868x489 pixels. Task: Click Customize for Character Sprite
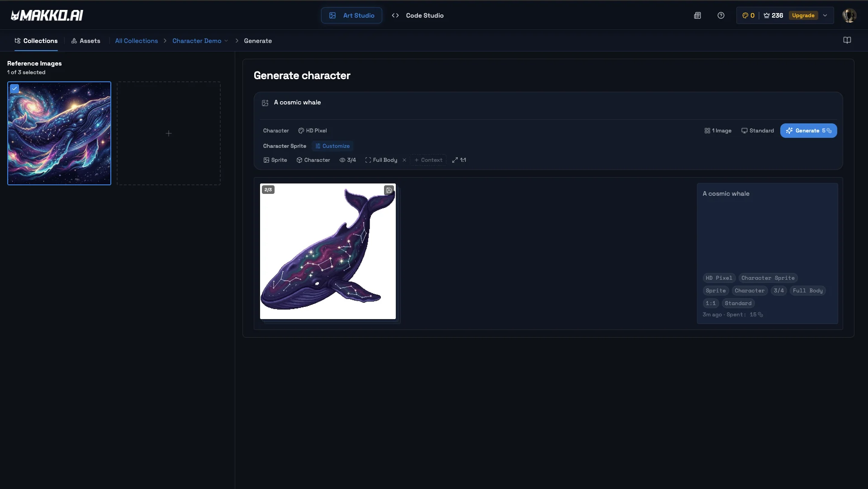[332, 146]
